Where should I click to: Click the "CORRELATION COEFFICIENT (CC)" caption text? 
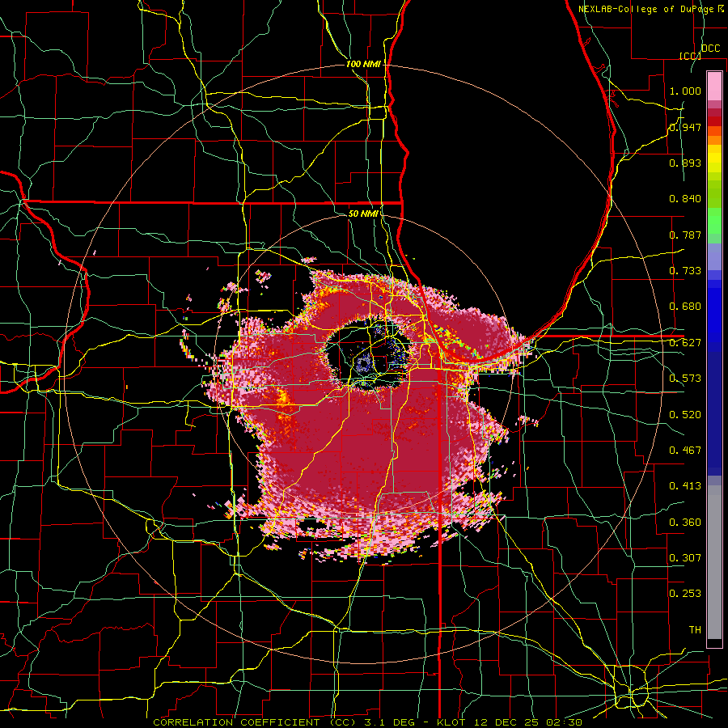click(255, 722)
